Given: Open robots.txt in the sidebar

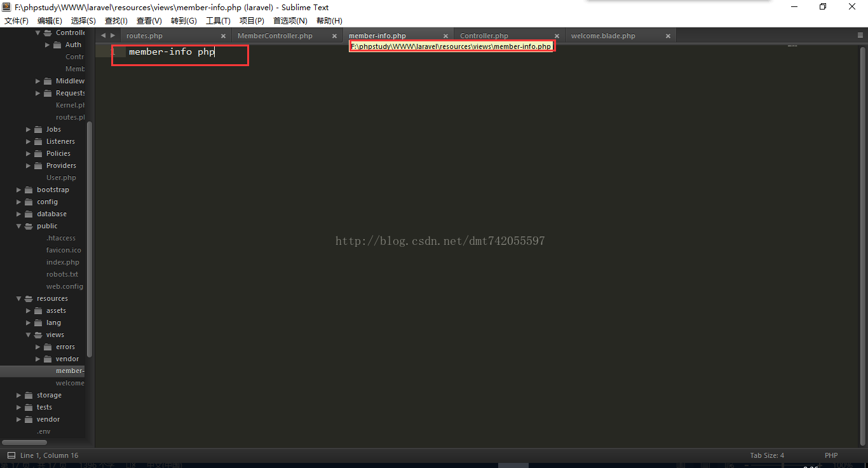Looking at the screenshot, I should pos(62,274).
